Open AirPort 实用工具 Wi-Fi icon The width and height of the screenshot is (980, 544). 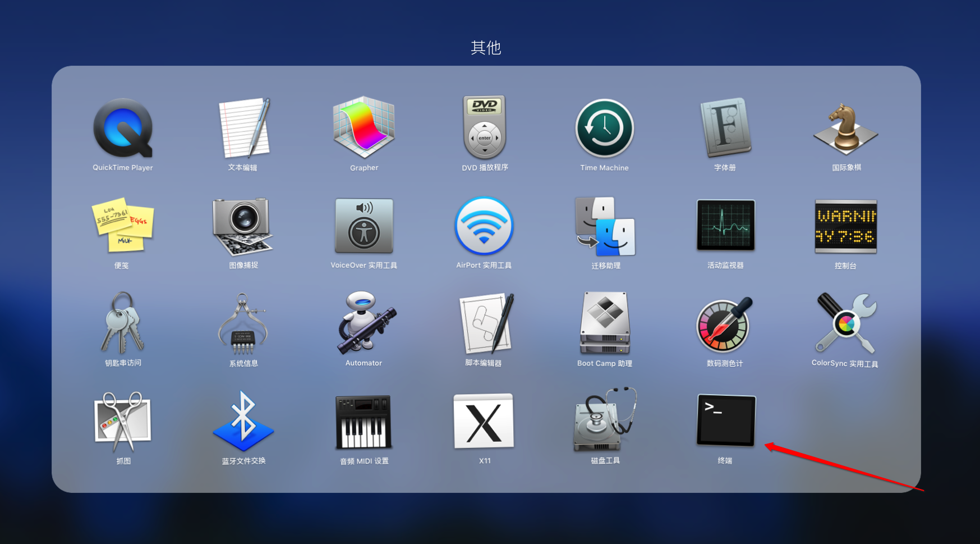pos(484,226)
